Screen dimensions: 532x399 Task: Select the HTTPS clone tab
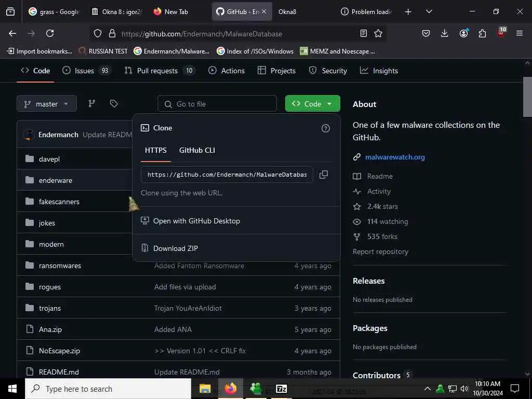pos(156,150)
